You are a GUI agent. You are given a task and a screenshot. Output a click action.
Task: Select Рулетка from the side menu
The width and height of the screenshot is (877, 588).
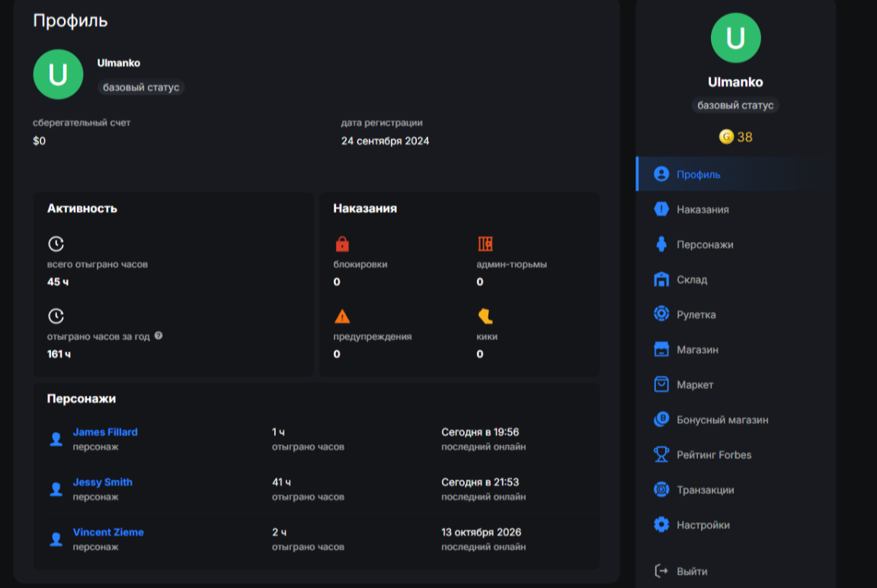click(x=735, y=314)
